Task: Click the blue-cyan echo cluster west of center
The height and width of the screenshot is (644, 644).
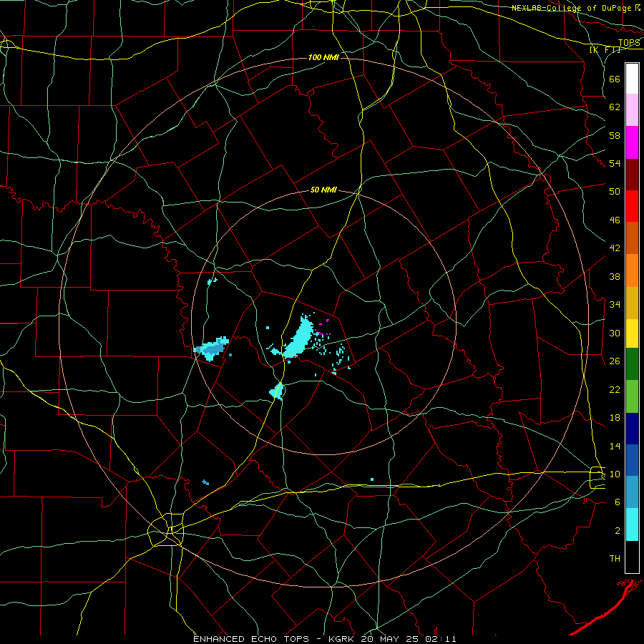Action: click(212, 348)
